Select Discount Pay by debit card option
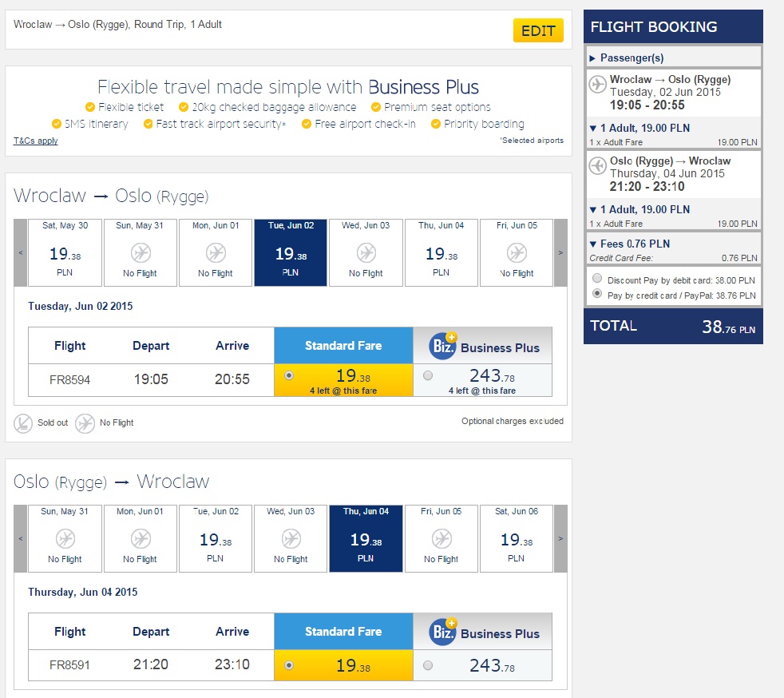Viewport: 784px width, 698px height. [596, 280]
